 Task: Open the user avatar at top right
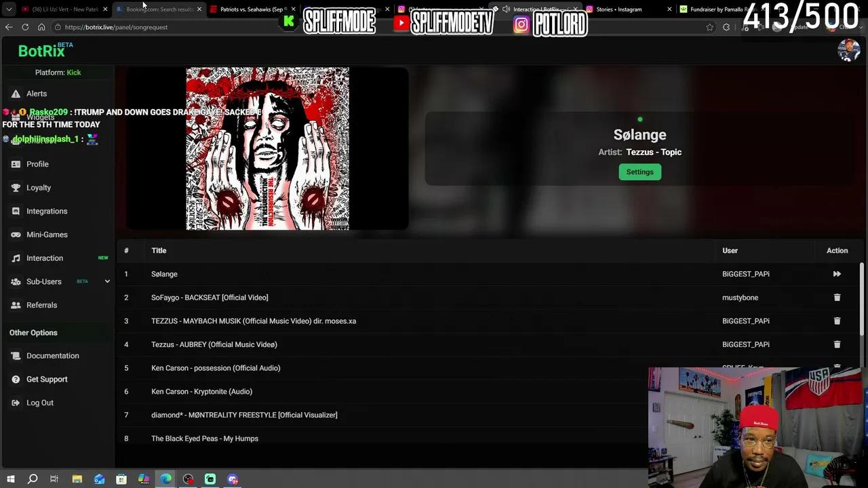pyautogui.click(x=848, y=50)
